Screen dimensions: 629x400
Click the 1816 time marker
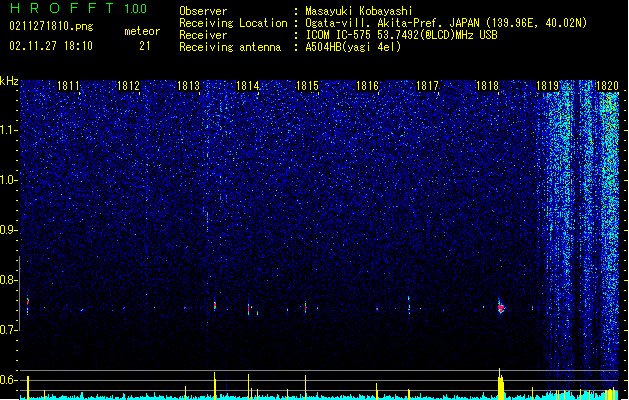coord(367,86)
